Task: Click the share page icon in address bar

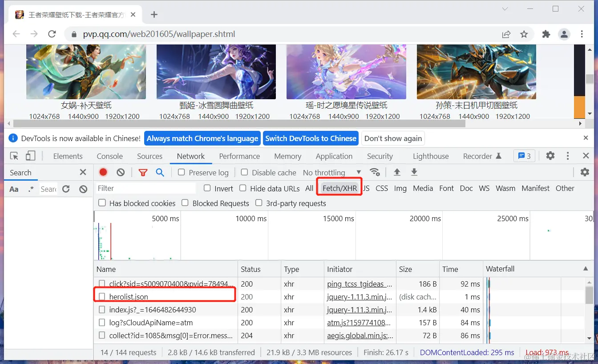Action: pyautogui.click(x=506, y=34)
